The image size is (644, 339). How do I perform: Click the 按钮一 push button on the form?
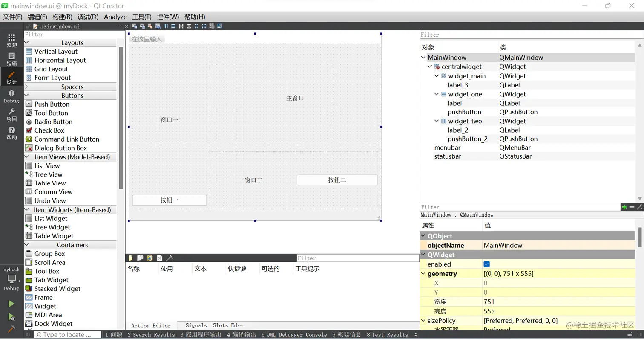[170, 200]
